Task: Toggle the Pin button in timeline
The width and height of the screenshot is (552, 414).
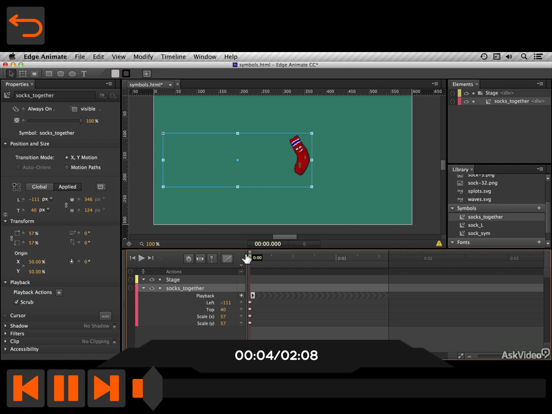Action: [x=212, y=259]
